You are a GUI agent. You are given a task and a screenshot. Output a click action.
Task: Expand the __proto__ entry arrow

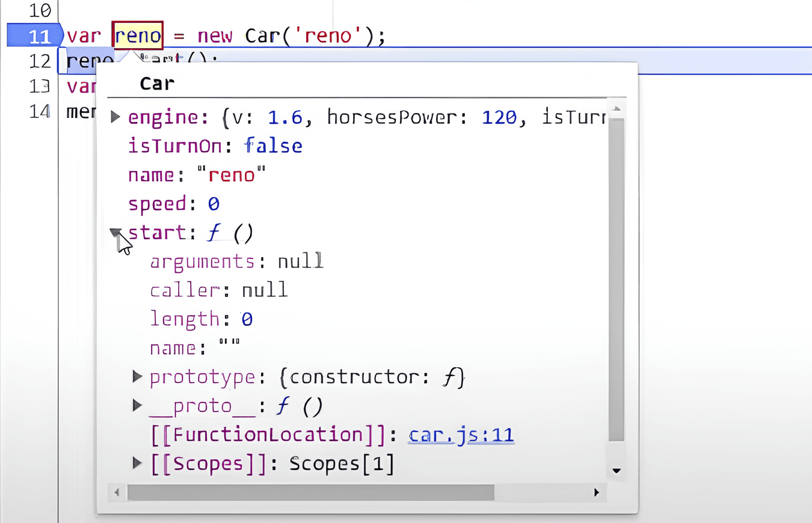[x=137, y=406]
